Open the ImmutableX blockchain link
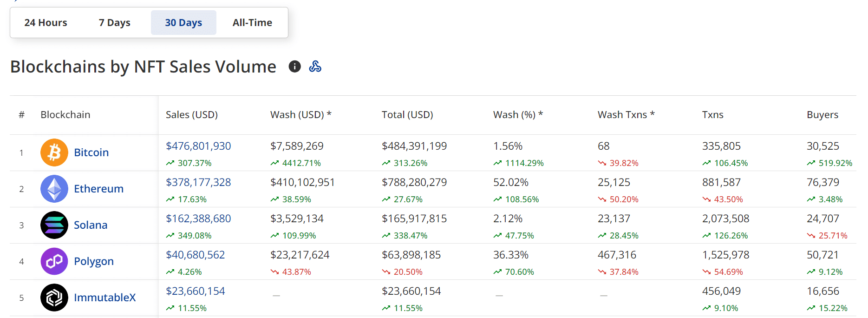This screenshot has height=318, width=868. 104,298
